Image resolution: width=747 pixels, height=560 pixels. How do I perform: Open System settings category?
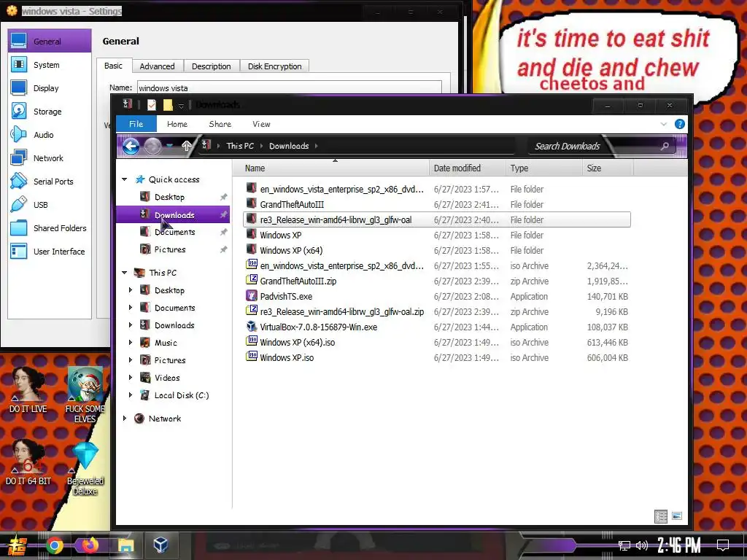[50, 65]
